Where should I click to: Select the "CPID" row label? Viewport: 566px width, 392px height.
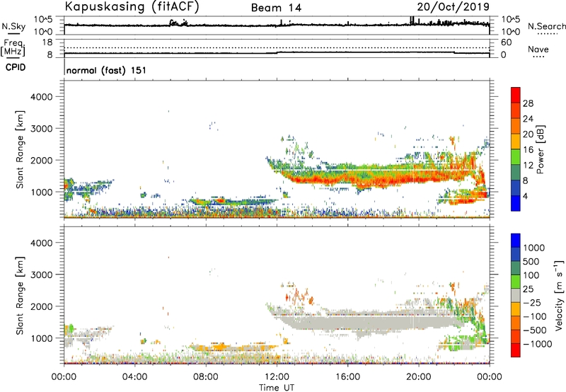pyautogui.click(x=16, y=67)
